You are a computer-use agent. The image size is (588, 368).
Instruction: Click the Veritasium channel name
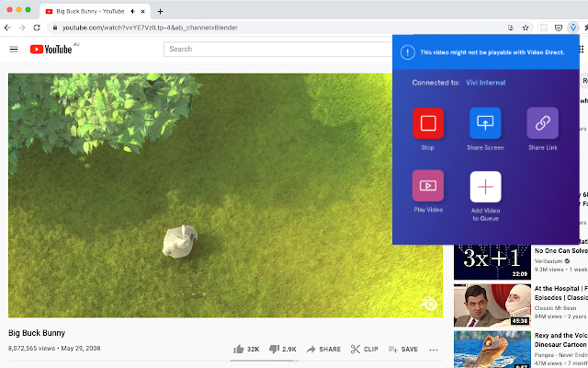coord(548,261)
